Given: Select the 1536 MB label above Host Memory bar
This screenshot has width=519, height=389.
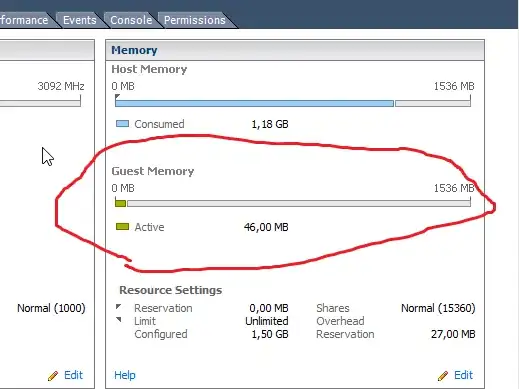Looking at the screenshot, I should tap(454, 86).
